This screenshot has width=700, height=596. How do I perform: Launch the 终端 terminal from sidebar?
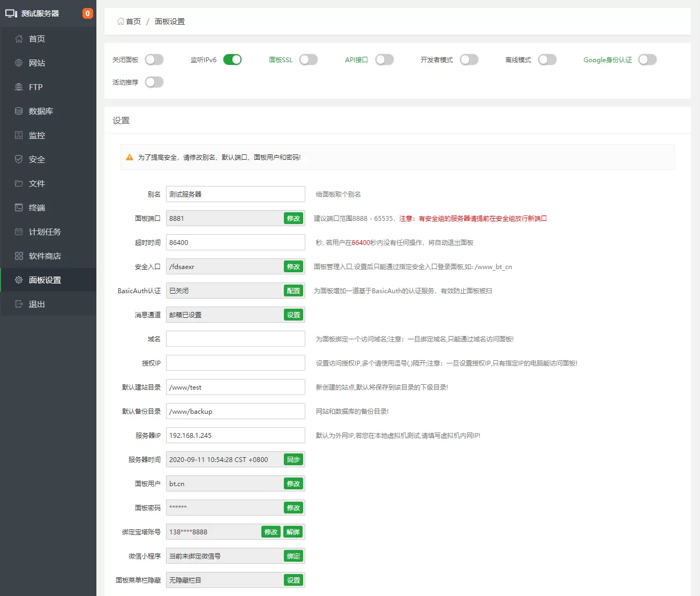36,207
